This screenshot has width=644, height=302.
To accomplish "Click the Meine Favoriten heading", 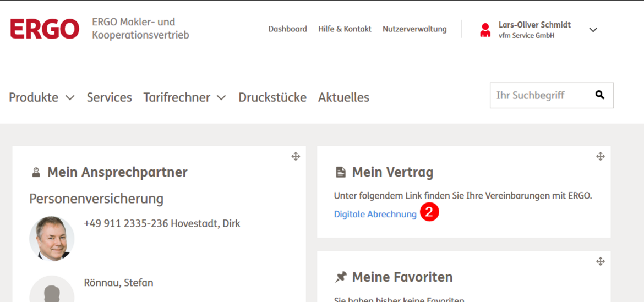I will tap(402, 277).
